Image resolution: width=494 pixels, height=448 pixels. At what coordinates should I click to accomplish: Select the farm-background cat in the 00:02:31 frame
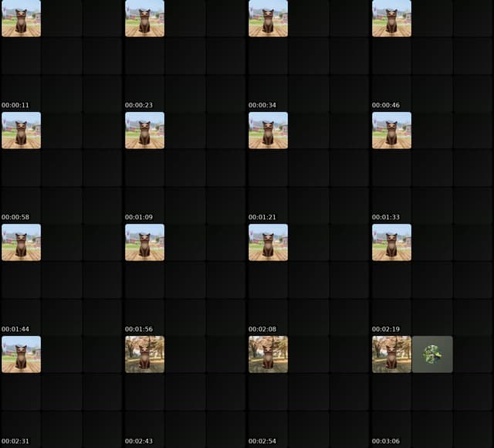pos(21,354)
